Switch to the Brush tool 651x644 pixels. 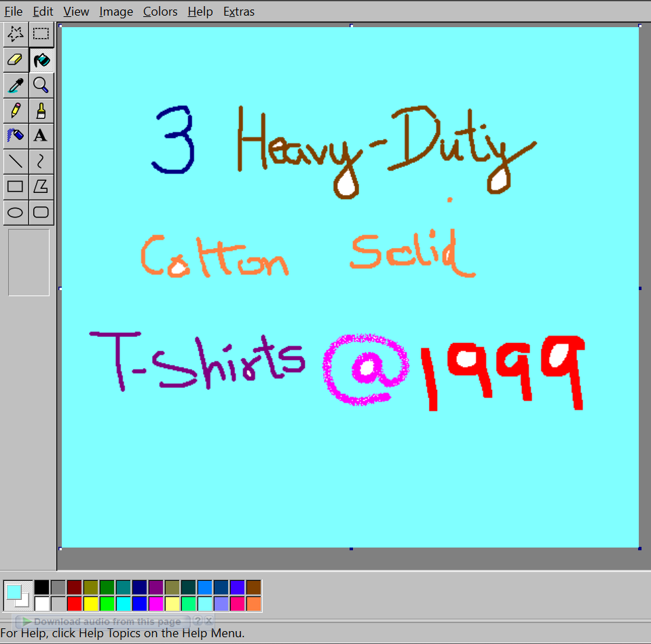pyautogui.click(x=41, y=111)
